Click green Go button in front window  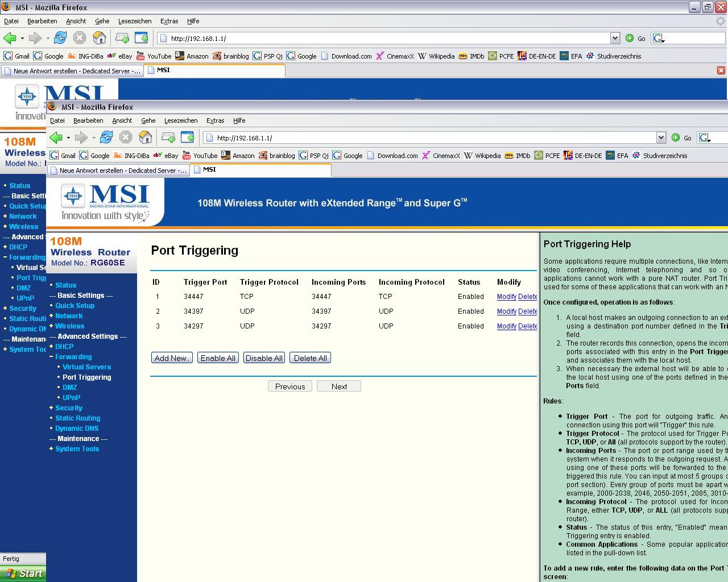(681, 138)
